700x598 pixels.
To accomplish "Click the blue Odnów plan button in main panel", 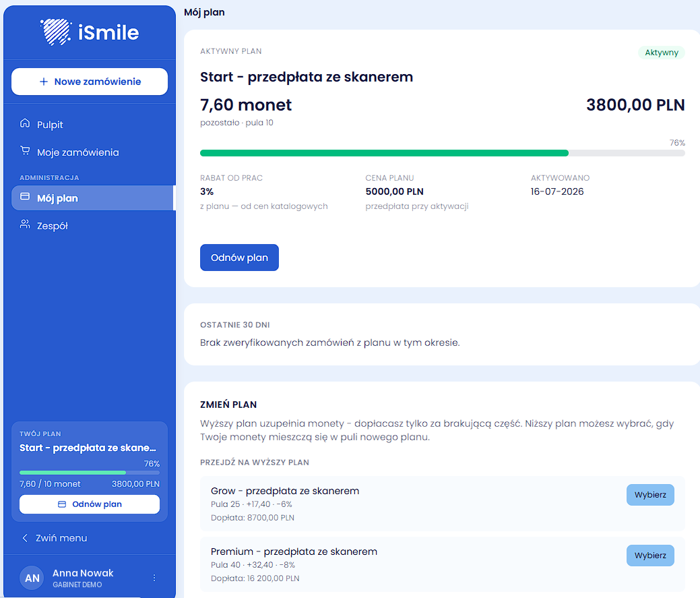I will [x=239, y=258].
